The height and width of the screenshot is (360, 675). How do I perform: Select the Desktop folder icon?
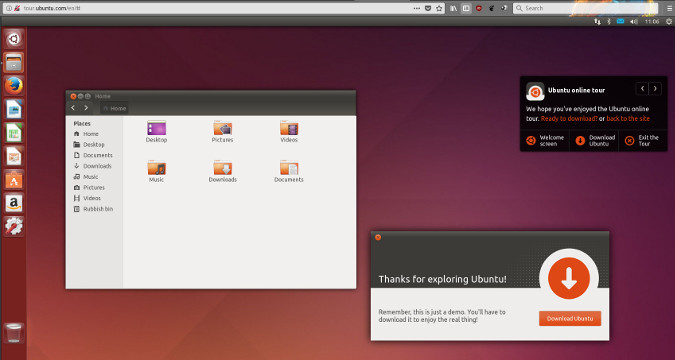(x=156, y=132)
